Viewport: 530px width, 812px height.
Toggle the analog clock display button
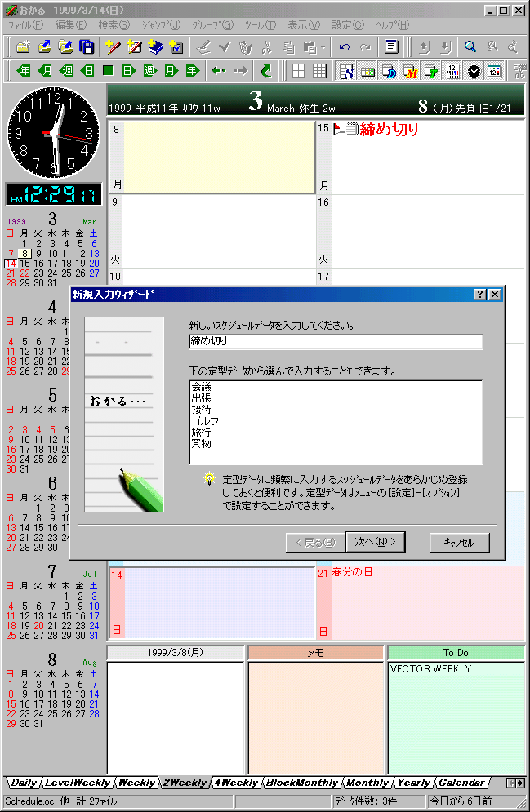[x=474, y=71]
